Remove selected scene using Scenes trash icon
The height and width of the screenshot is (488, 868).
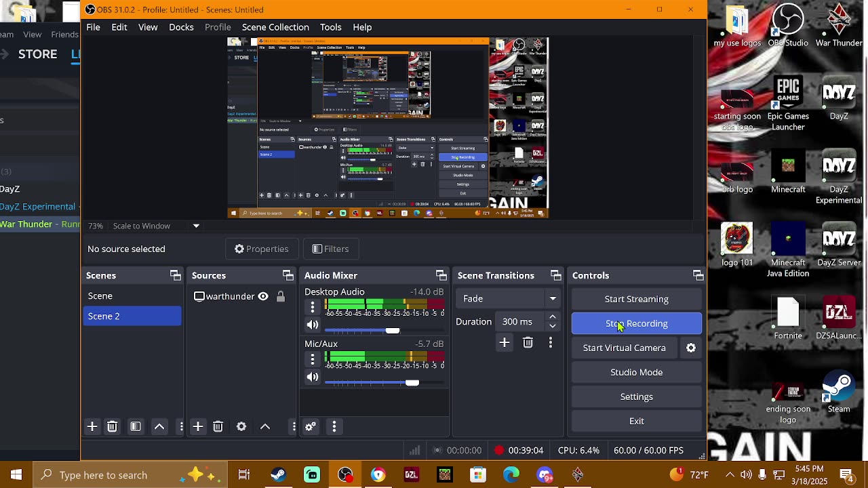point(113,426)
